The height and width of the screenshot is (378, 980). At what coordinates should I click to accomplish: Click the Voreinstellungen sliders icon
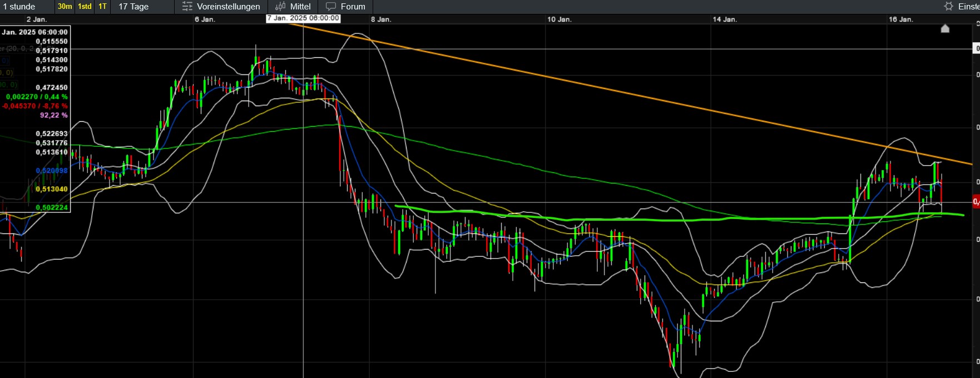[187, 7]
